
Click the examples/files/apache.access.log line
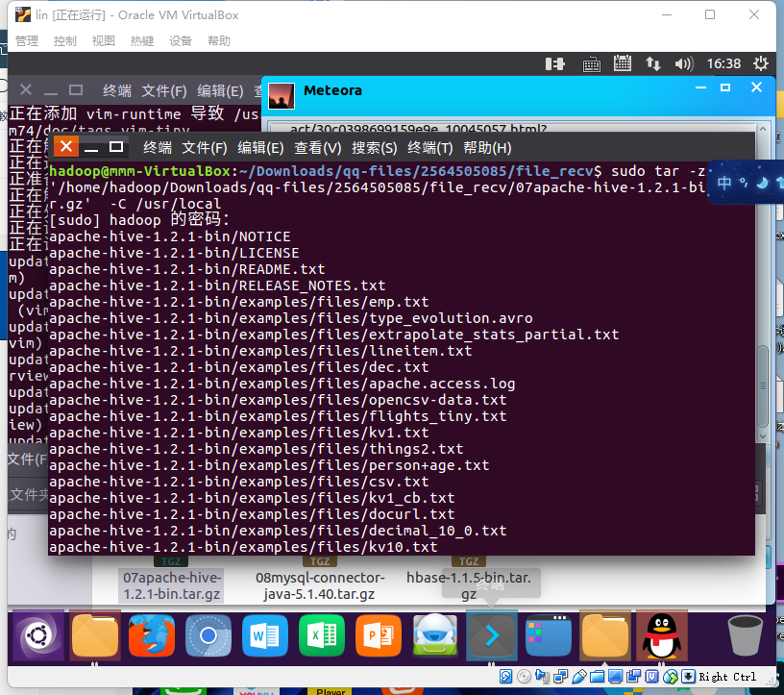tap(282, 384)
